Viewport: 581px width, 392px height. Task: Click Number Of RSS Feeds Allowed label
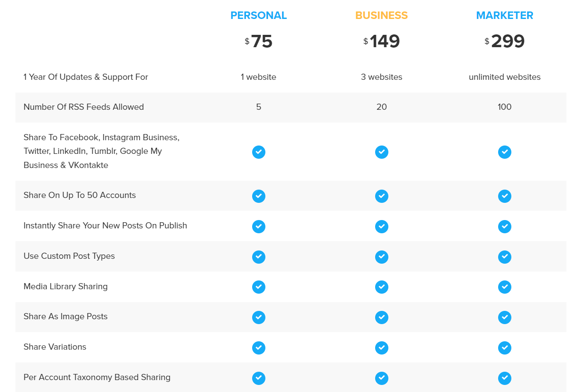tap(84, 107)
